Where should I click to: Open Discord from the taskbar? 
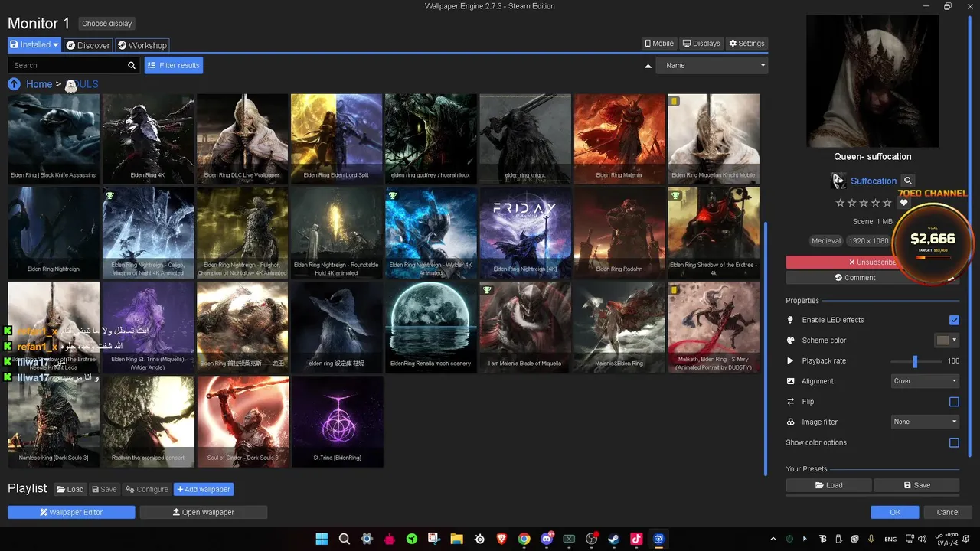[547, 539]
